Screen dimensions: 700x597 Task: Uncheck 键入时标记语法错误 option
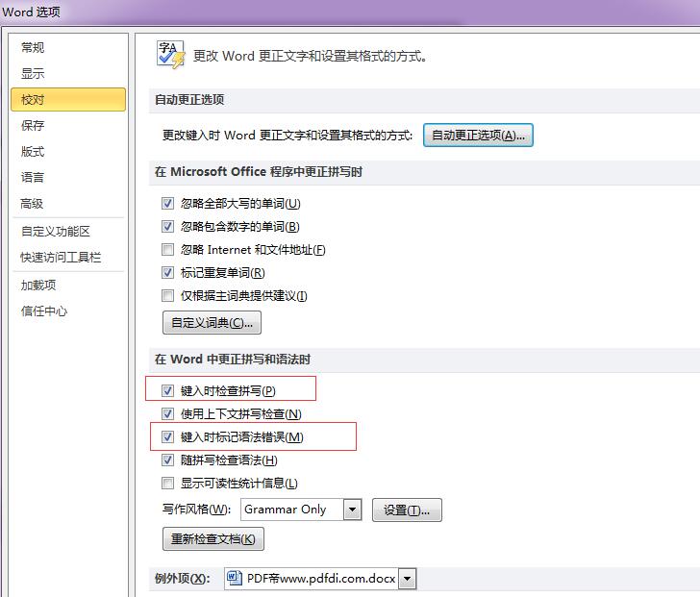[x=167, y=436]
